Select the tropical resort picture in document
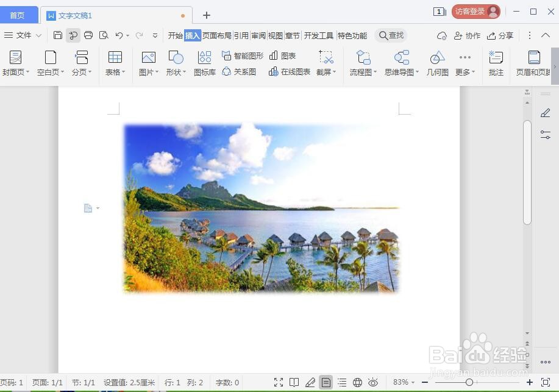 pyautogui.click(x=262, y=208)
